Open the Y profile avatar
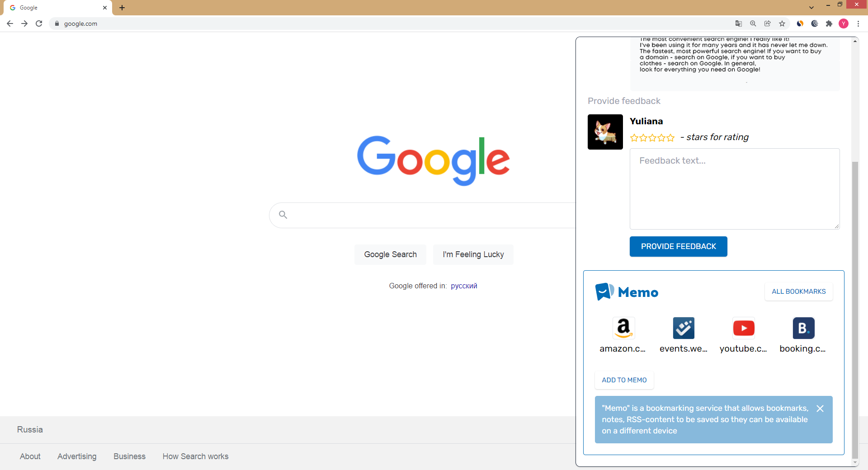Screen dimensions: 868x470 844,23
